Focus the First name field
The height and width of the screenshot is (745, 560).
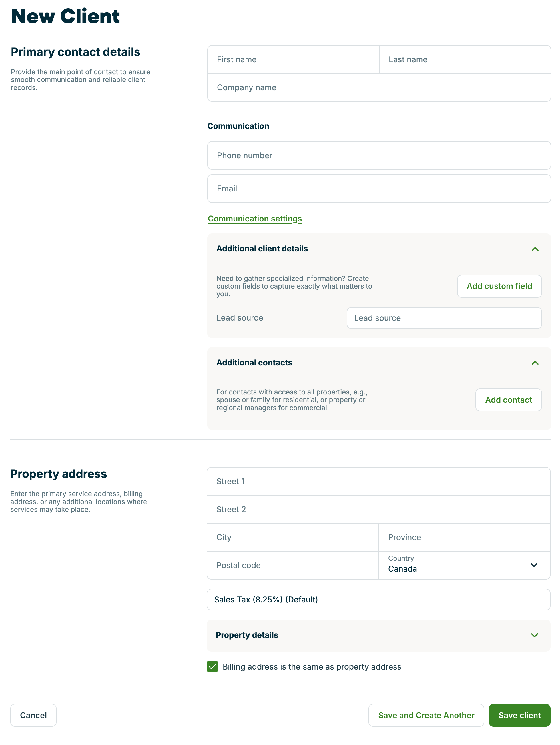[x=293, y=60]
